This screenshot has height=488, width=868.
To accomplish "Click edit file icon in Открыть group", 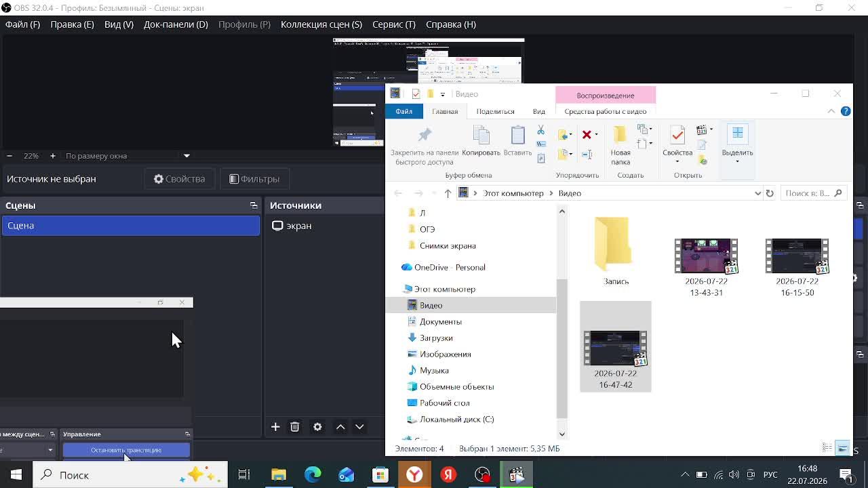I will (x=703, y=145).
